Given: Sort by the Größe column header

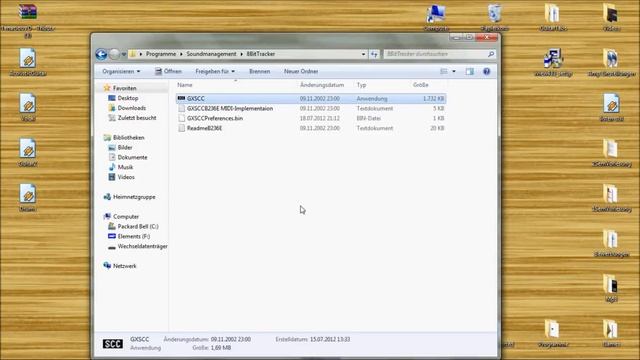Looking at the screenshot, I should coord(420,85).
